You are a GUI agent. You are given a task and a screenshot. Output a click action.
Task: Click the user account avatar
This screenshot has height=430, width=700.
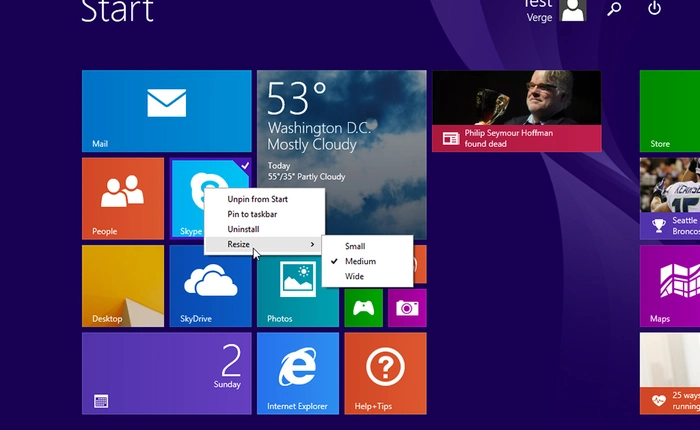point(573,10)
